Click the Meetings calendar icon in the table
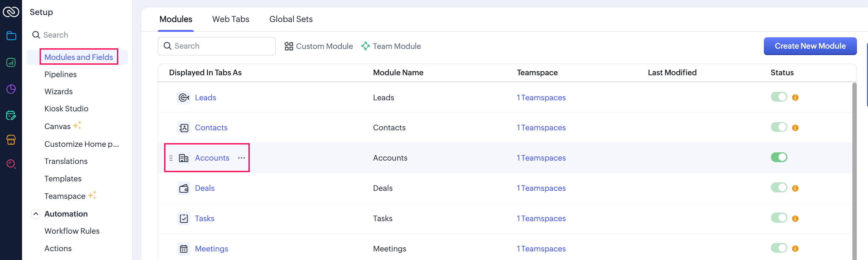 184,249
